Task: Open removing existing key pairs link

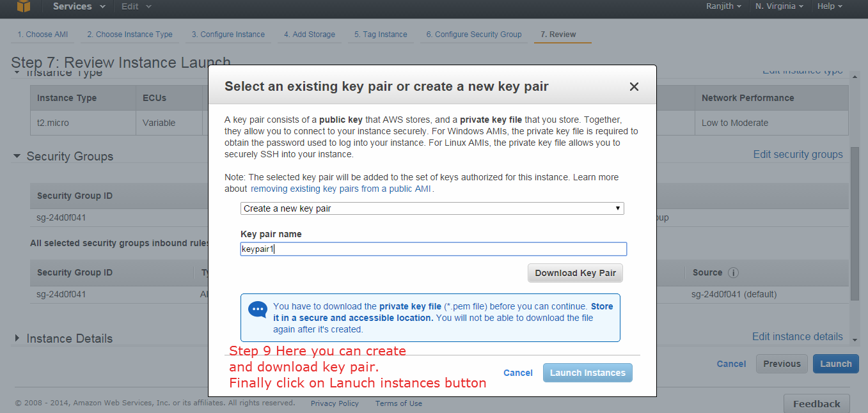Action: [x=342, y=189]
